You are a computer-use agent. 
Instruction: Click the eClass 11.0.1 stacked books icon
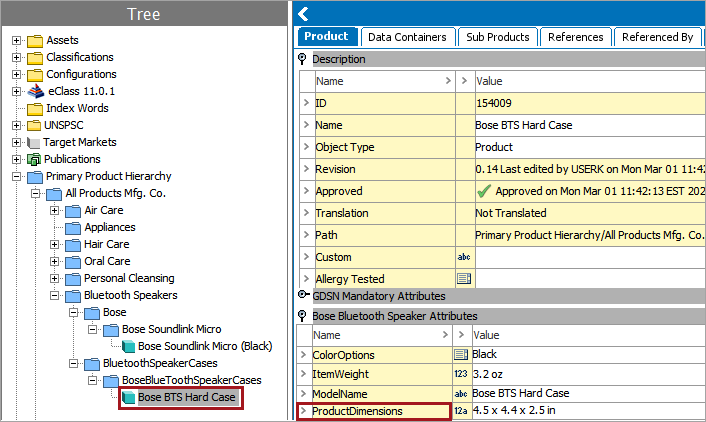[36, 91]
